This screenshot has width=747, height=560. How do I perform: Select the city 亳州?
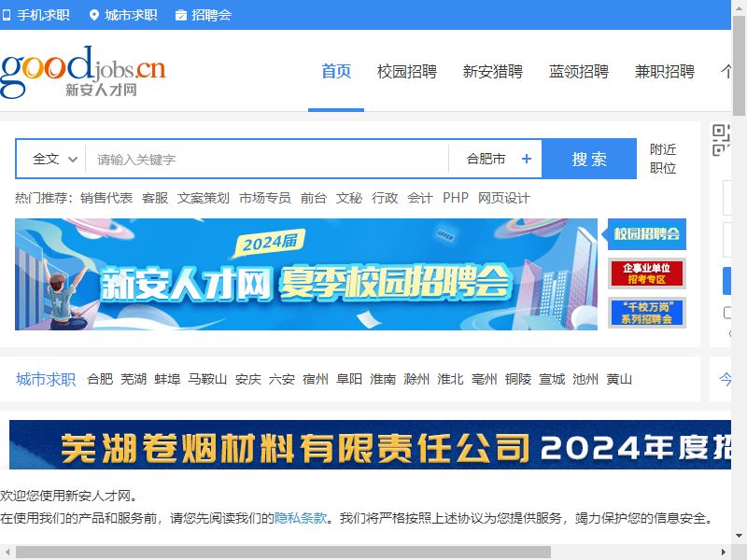[x=484, y=380]
